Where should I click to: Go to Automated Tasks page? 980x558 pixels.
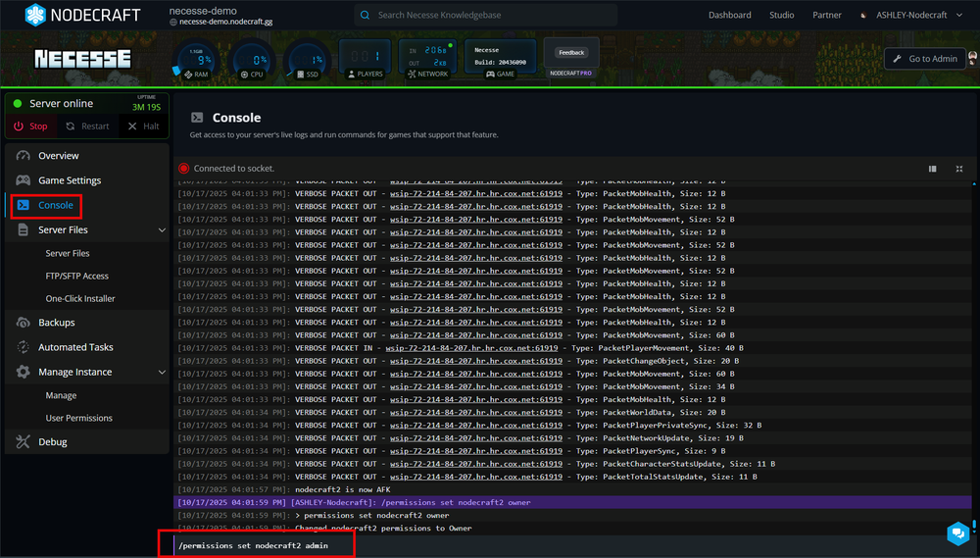tap(75, 347)
